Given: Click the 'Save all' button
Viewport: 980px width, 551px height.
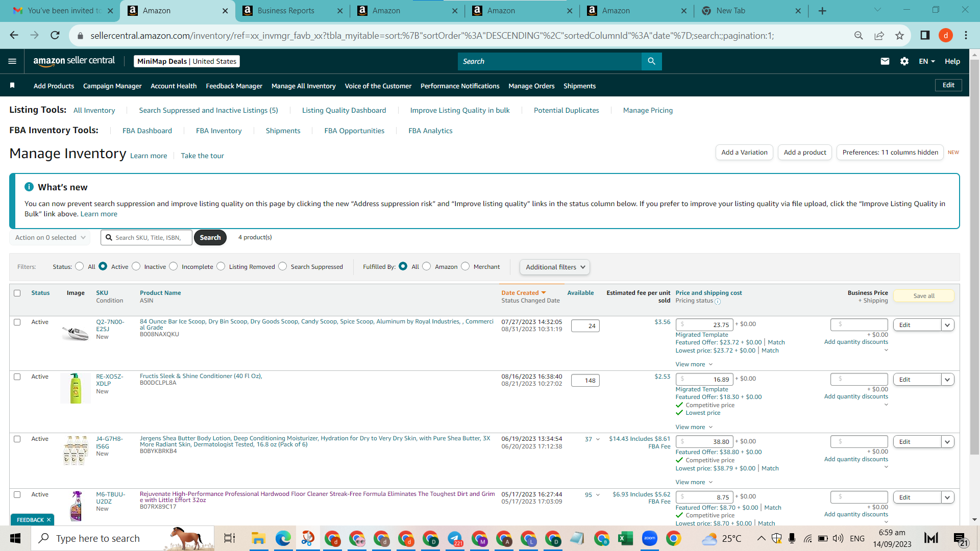Looking at the screenshot, I should [x=924, y=296].
